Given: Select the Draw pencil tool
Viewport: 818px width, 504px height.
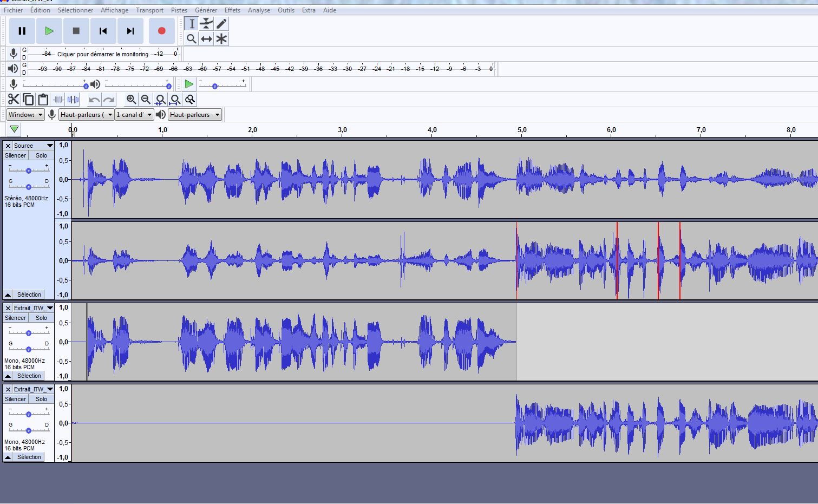Looking at the screenshot, I should (221, 23).
